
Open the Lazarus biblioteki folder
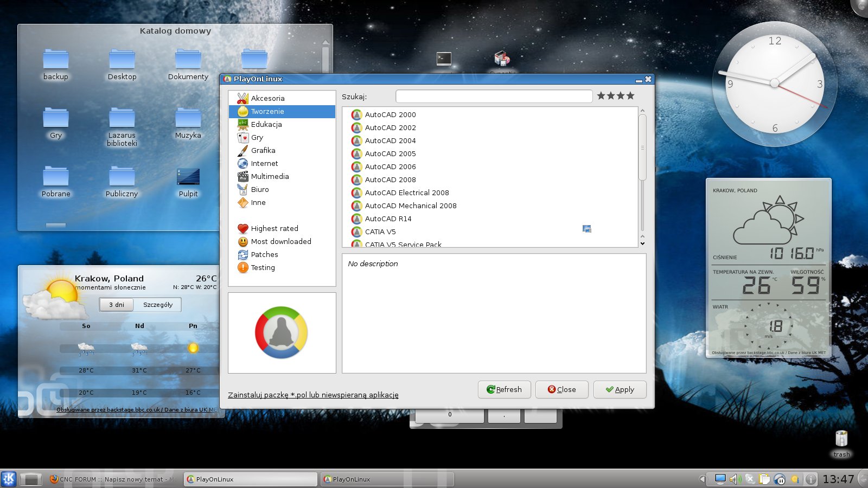point(122,127)
